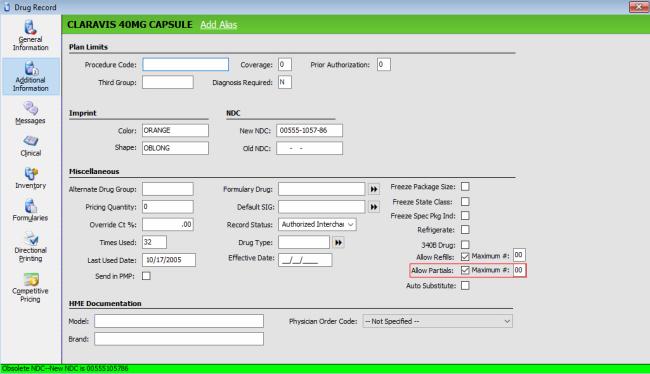Click the Override Ct % field
Image resolution: width=650 pixels, height=374 pixels.
(x=167, y=224)
